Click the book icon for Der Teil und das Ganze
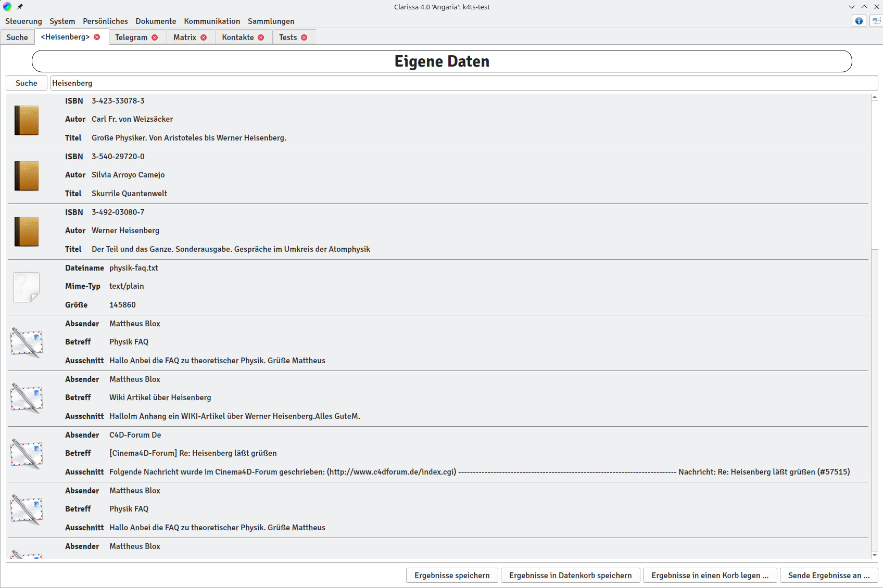 coord(27,232)
